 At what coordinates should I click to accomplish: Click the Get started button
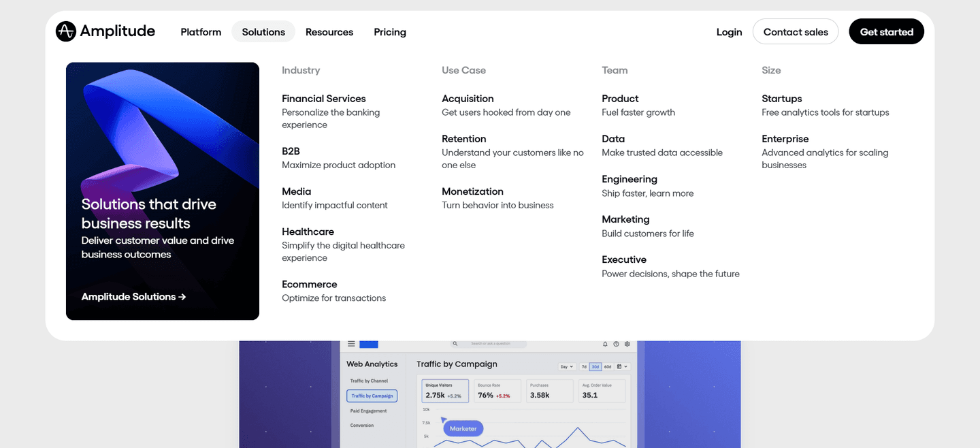click(x=886, y=31)
